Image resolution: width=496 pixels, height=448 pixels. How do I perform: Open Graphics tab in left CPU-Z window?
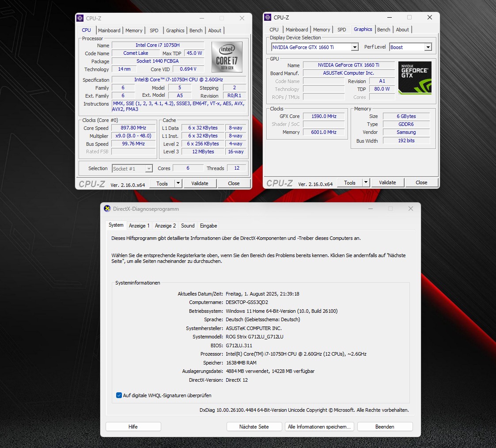(x=175, y=30)
